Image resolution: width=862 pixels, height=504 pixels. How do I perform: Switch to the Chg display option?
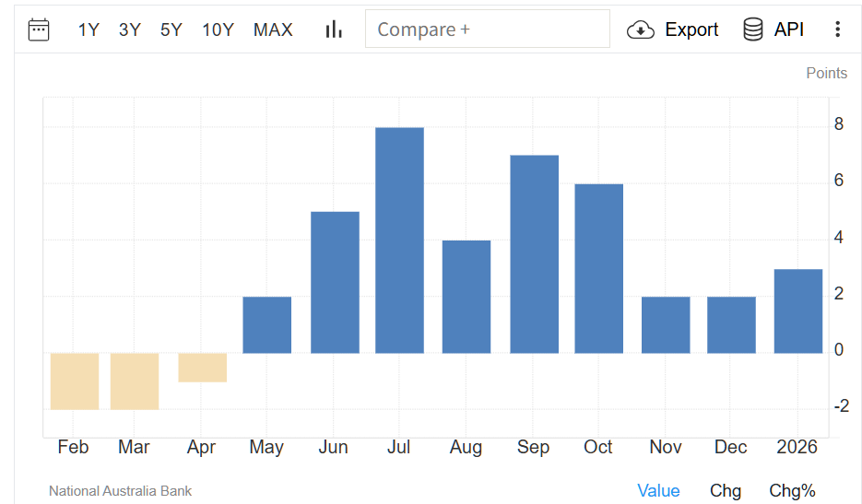pos(726,491)
